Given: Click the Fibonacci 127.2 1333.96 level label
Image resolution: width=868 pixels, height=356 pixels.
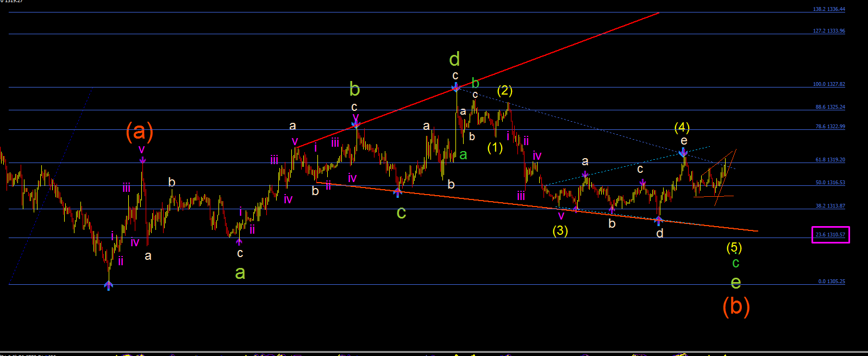Looking at the screenshot, I should 829,31.
